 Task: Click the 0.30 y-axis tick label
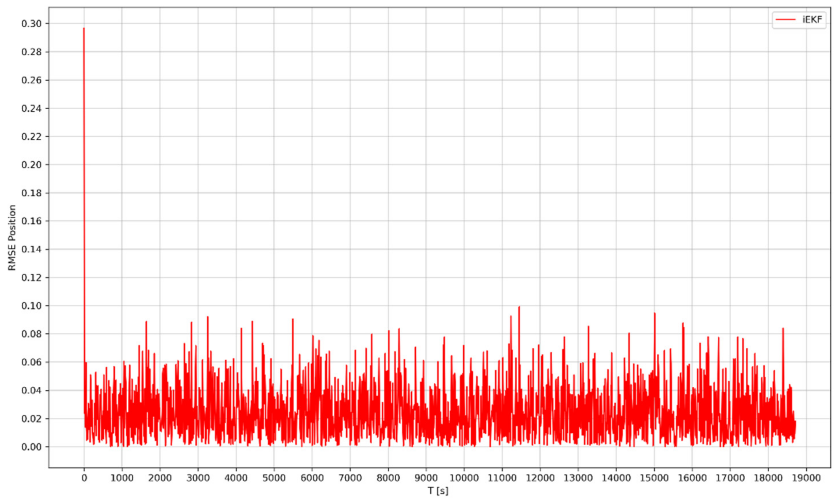tap(32, 24)
